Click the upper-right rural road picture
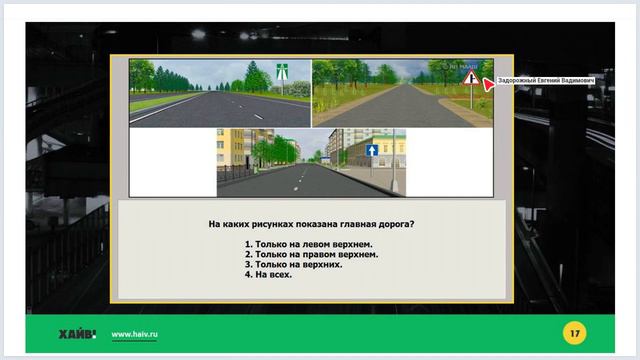 [402, 93]
